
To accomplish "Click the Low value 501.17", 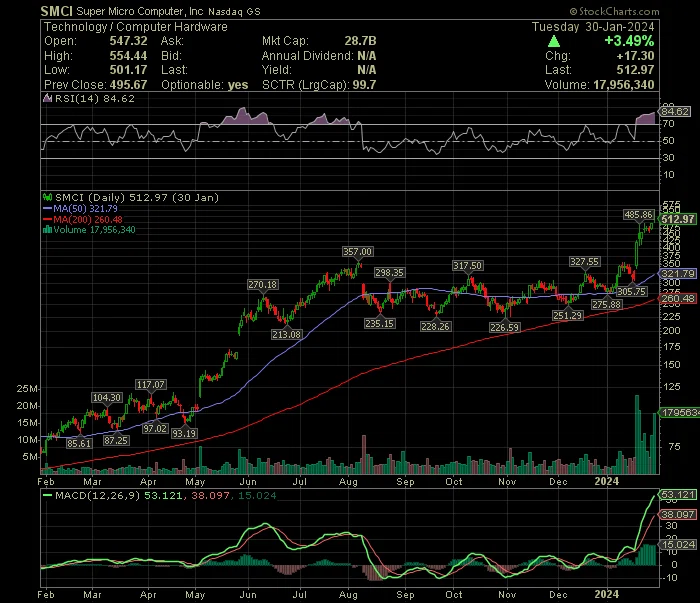I will (x=129, y=70).
